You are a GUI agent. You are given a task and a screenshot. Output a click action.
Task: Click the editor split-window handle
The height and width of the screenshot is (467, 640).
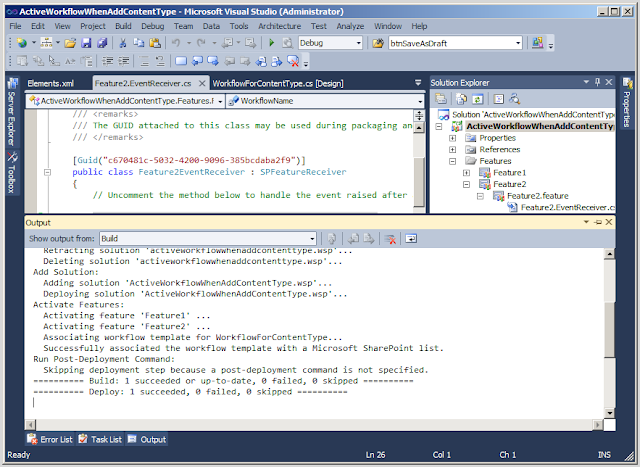click(419, 116)
